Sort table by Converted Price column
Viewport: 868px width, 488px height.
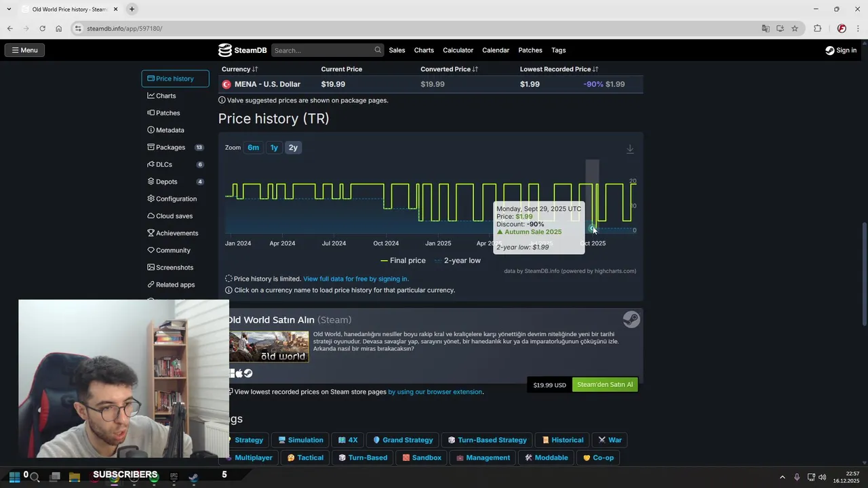click(449, 69)
